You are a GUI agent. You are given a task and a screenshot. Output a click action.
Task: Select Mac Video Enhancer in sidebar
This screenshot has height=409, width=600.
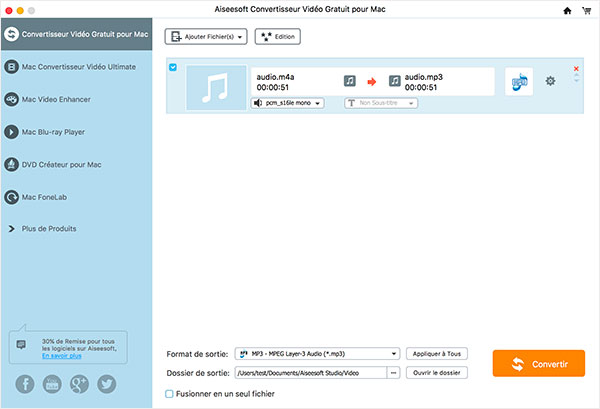pos(55,99)
